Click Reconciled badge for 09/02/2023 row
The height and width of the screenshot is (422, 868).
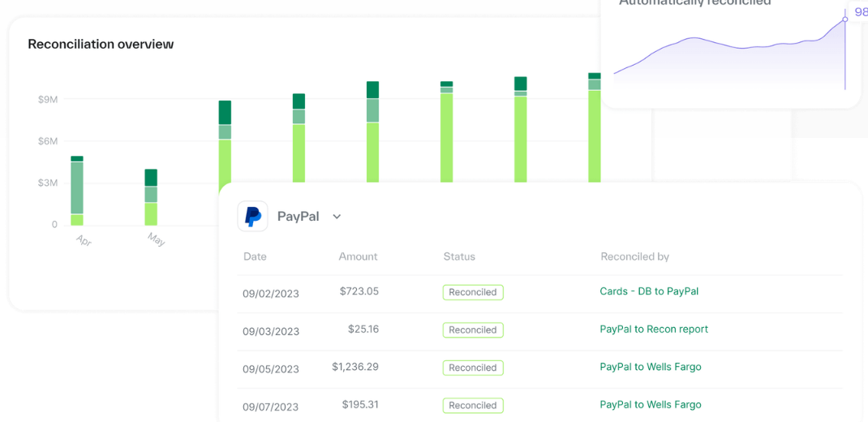pos(473,292)
